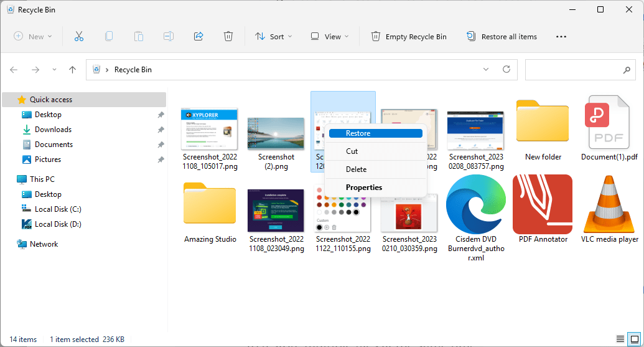Select Local Disk (C:) in the sidebar

[x=58, y=209]
